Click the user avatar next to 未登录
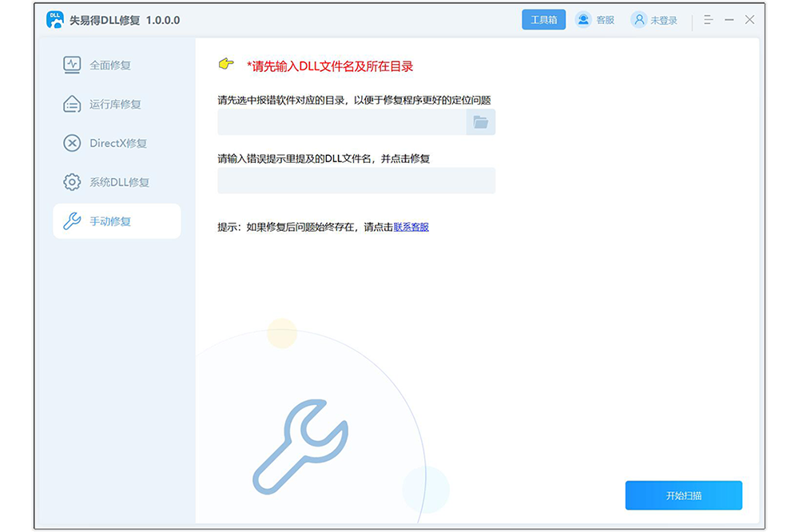The image size is (799, 532). tap(638, 19)
